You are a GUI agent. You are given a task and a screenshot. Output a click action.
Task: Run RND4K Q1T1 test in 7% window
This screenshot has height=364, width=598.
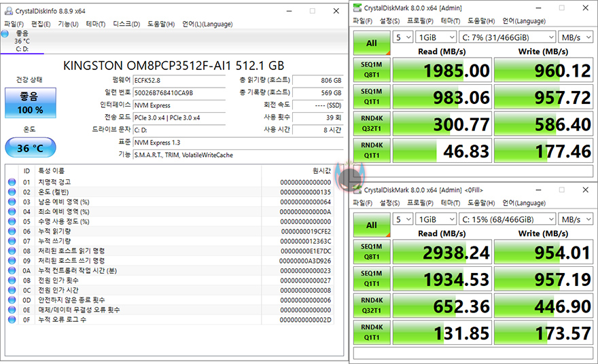pos(372,150)
